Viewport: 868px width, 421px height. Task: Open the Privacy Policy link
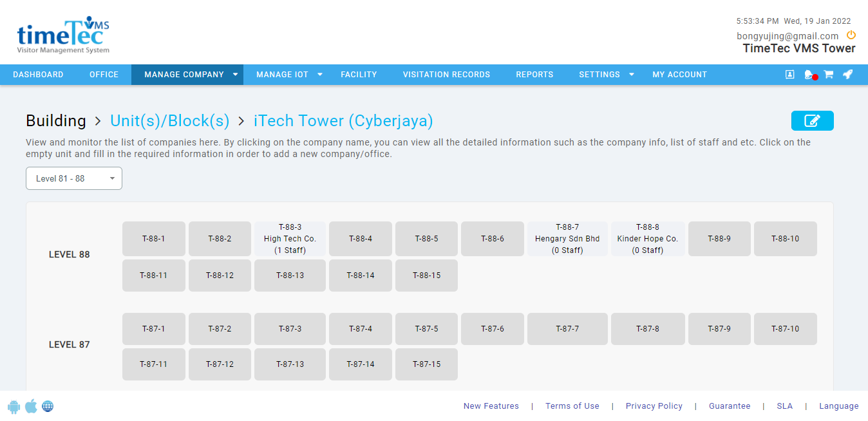tap(654, 406)
